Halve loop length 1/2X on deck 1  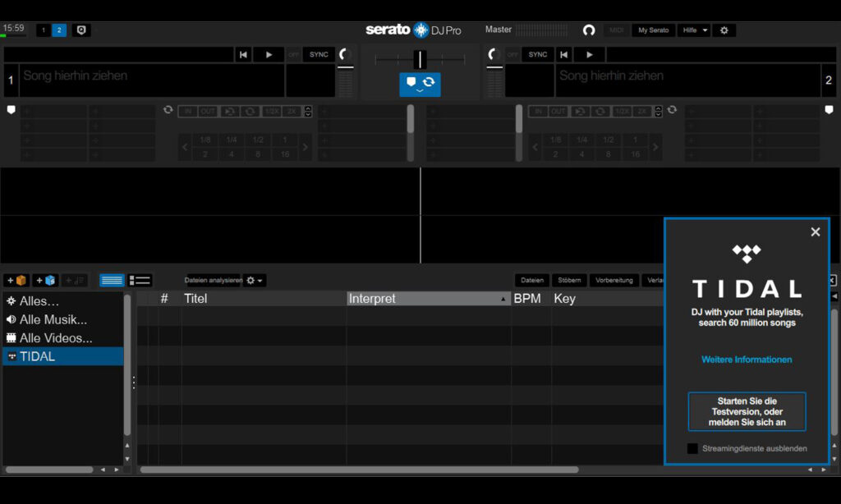point(271,112)
